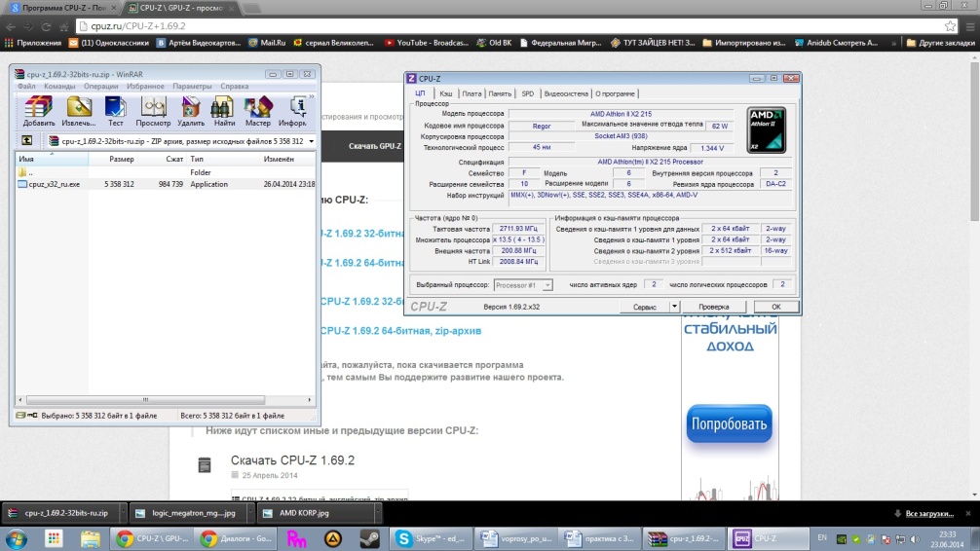Click the browser address bar with cpuz.ru
This screenshot has width=980, height=551.
[512, 26]
